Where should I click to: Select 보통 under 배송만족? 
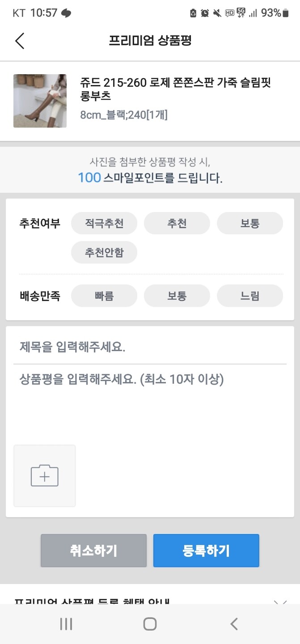(x=177, y=296)
